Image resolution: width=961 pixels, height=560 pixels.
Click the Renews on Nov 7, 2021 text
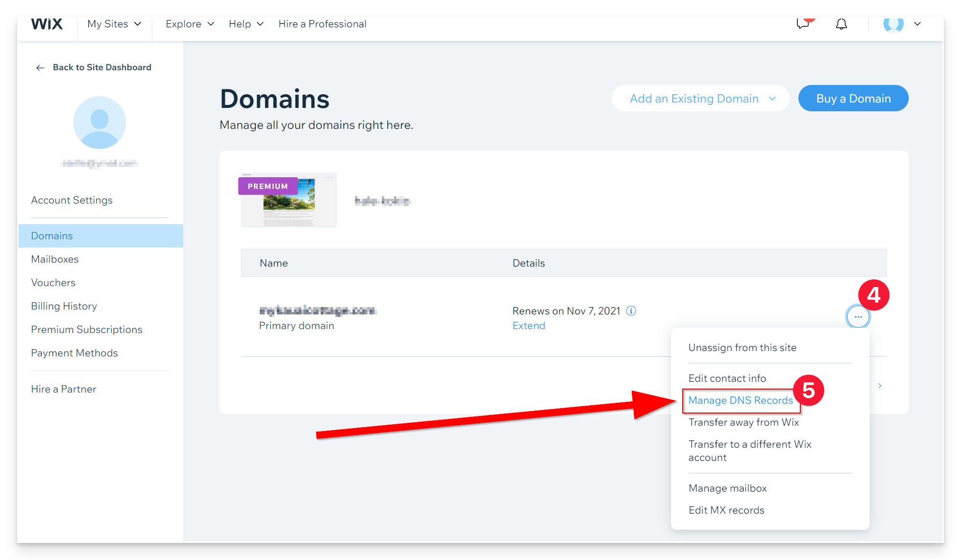pos(566,311)
